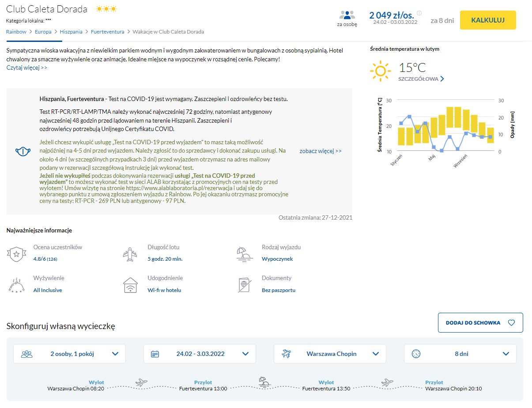The width and height of the screenshot is (532, 408).
Task: Open the All Inclusive link
Action: [48, 290]
